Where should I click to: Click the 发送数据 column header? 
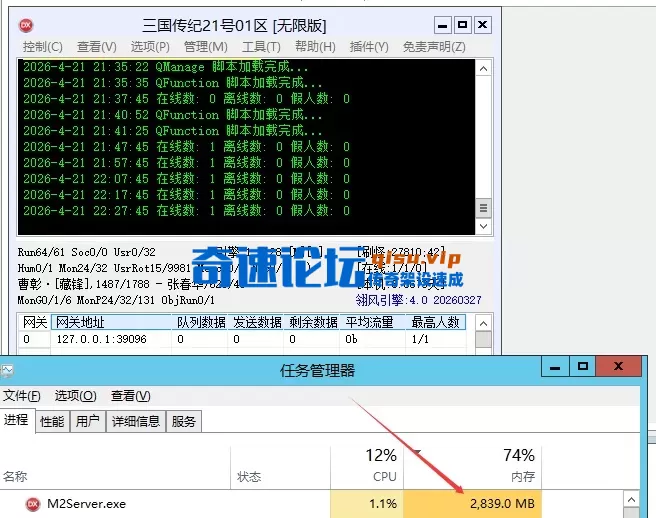pos(256,322)
